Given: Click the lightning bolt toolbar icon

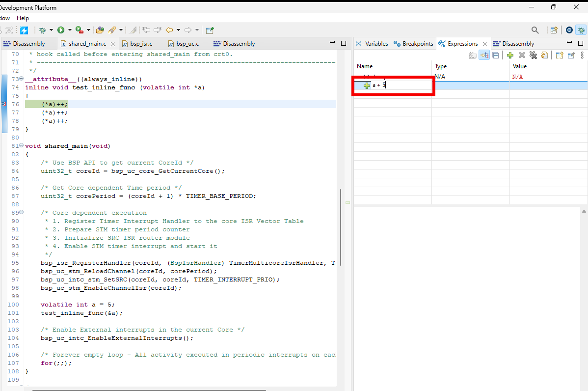Looking at the screenshot, I should pos(24,30).
